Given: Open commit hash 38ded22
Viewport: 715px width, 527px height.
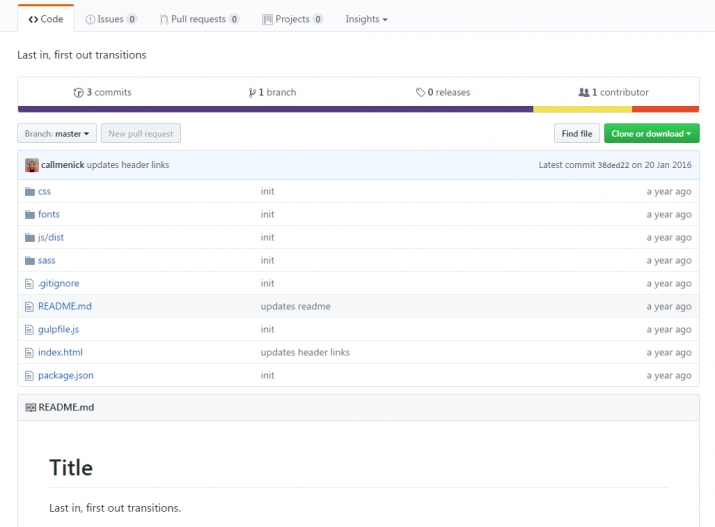Looking at the screenshot, I should point(613,165).
